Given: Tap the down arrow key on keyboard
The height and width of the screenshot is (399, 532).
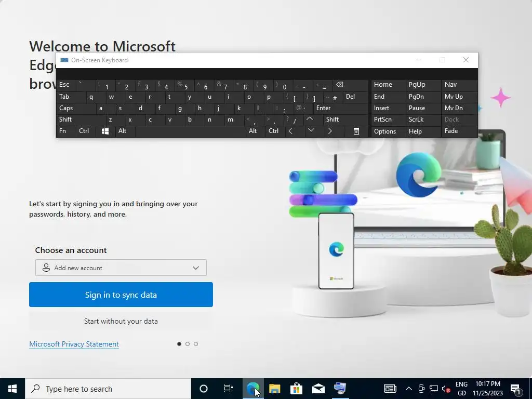Looking at the screenshot, I should point(311,131).
